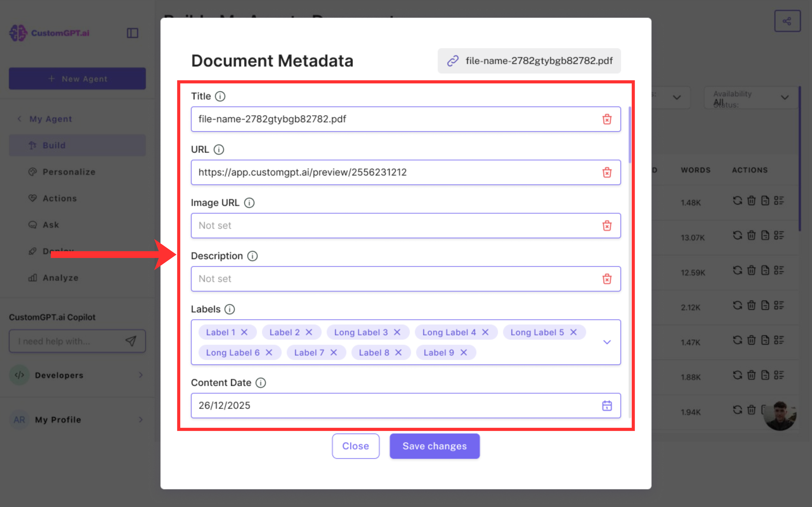Viewport: 812px width, 507px height.
Task: Delete the Image URL value
Action: (x=607, y=226)
